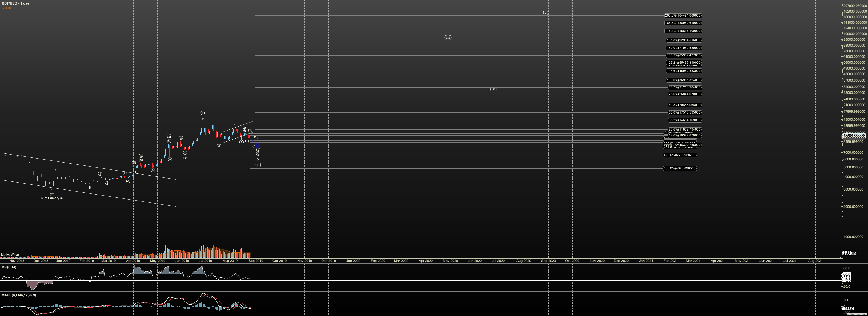Select the (i) wave label at July peak
This screenshot has width=868, height=316.
(x=203, y=112)
